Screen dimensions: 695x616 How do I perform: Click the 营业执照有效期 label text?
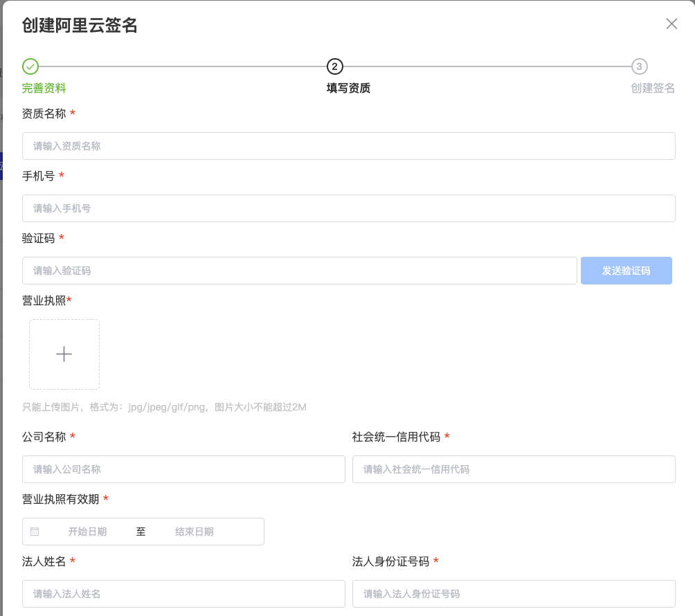[x=61, y=500]
